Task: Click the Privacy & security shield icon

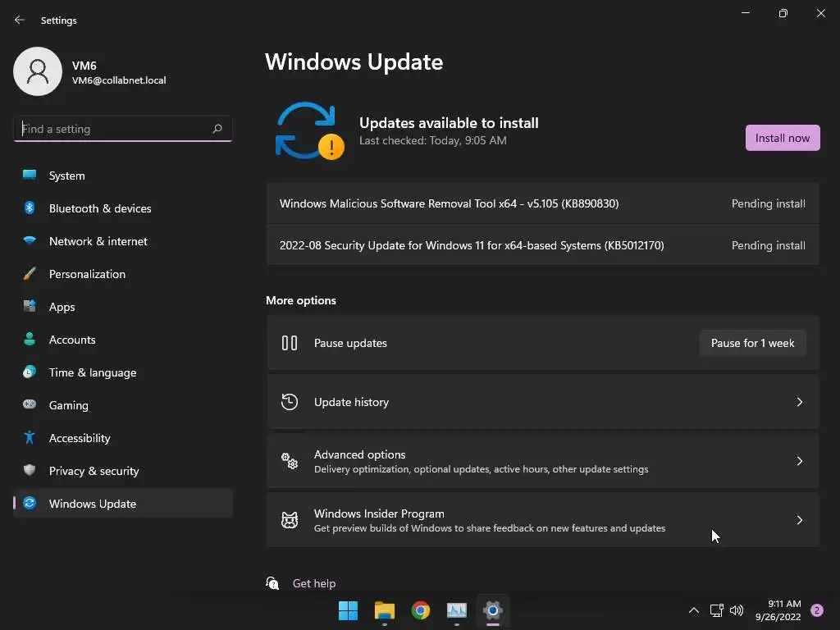Action: pos(30,470)
